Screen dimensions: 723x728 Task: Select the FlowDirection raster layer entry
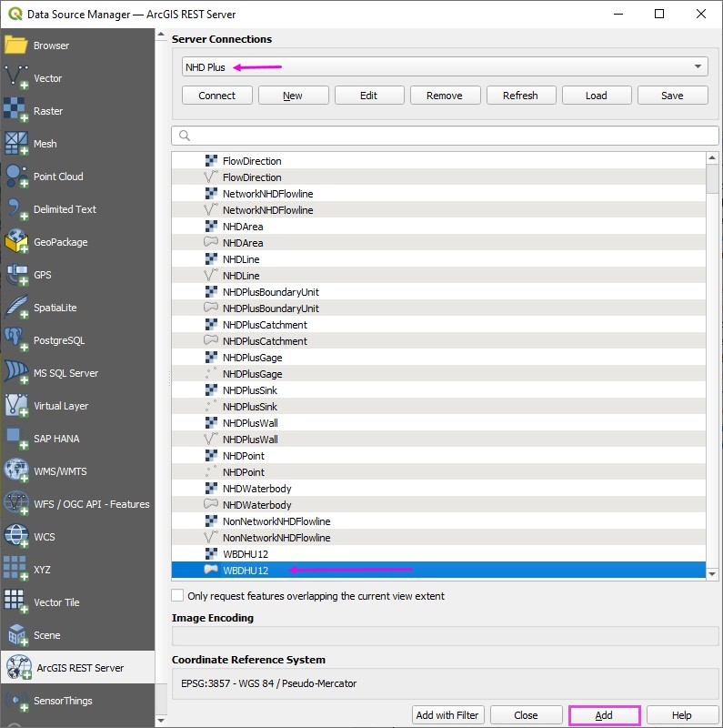(252, 161)
